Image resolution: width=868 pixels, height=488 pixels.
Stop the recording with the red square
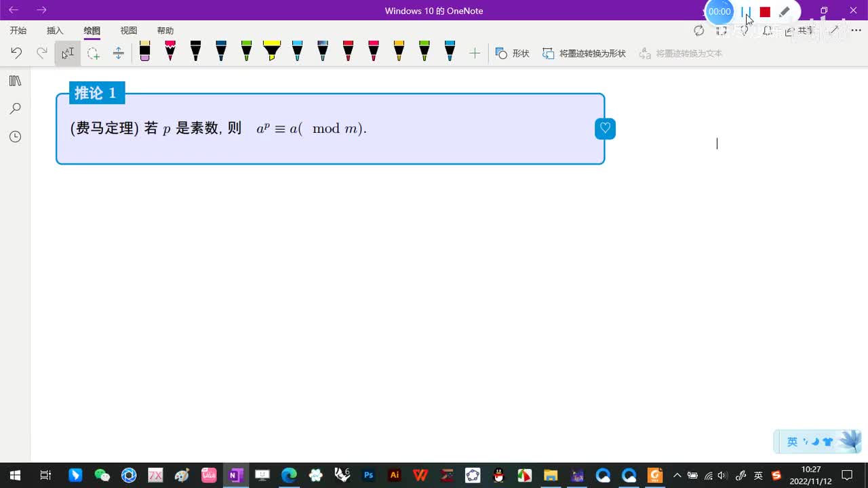765,12
